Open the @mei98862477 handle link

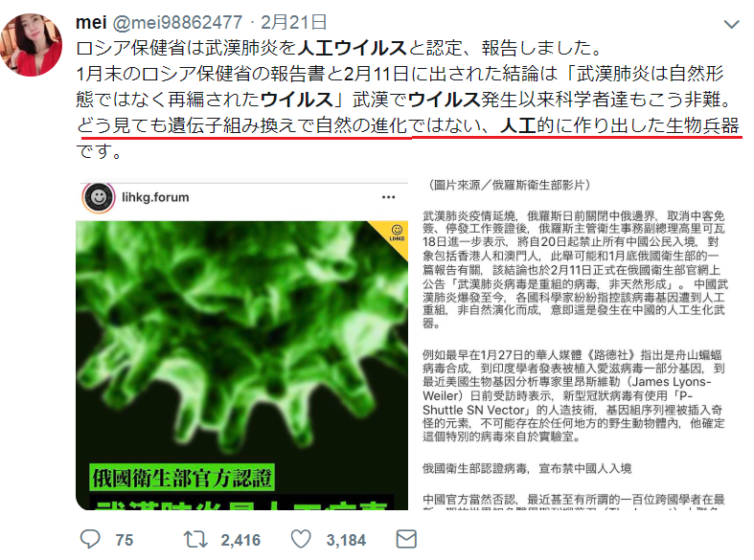(177, 22)
